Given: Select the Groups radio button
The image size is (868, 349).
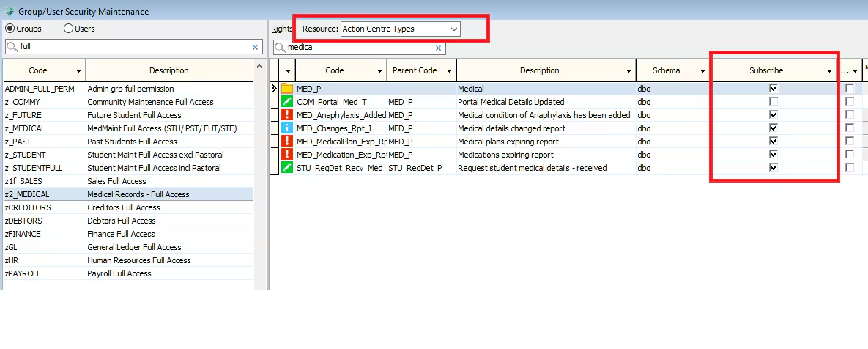Looking at the screenshot, I should tap(10, 29).
